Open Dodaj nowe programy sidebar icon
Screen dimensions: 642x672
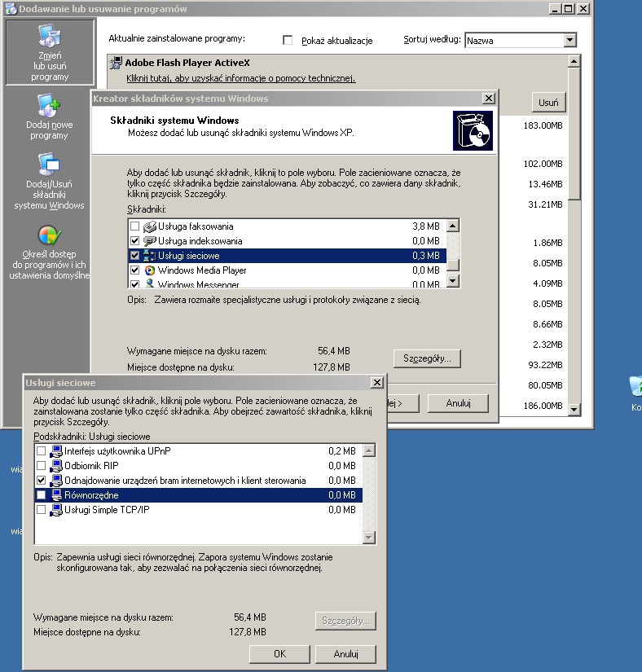click(x=49, y=105)
